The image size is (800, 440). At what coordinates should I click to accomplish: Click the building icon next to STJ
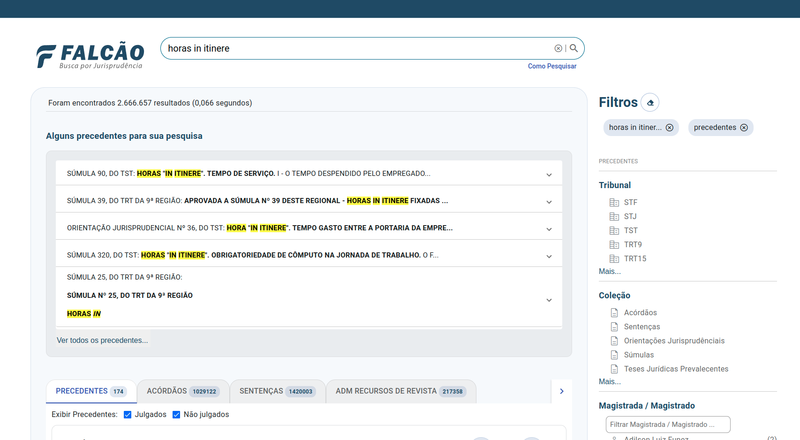[614, 216]
